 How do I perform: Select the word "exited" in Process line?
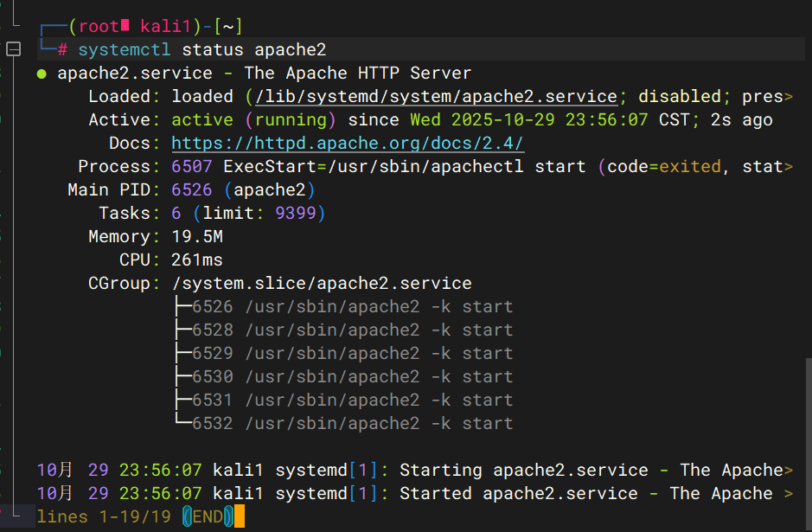coord(690,166)
